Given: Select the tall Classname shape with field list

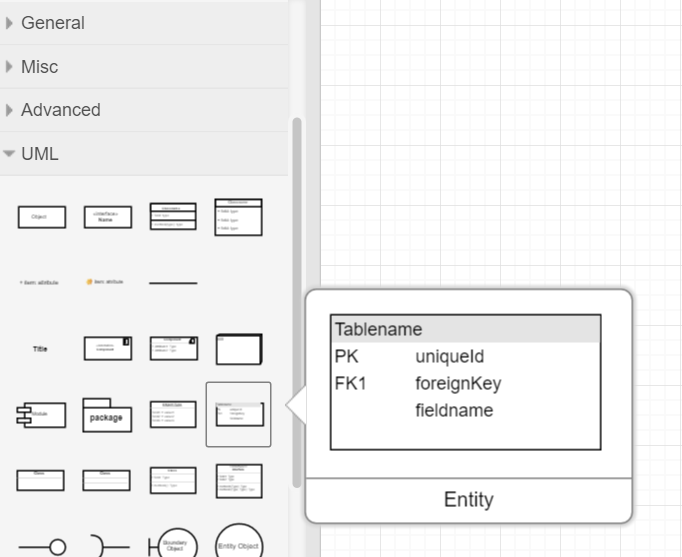Looking at the screenshot, I should 238,217.
